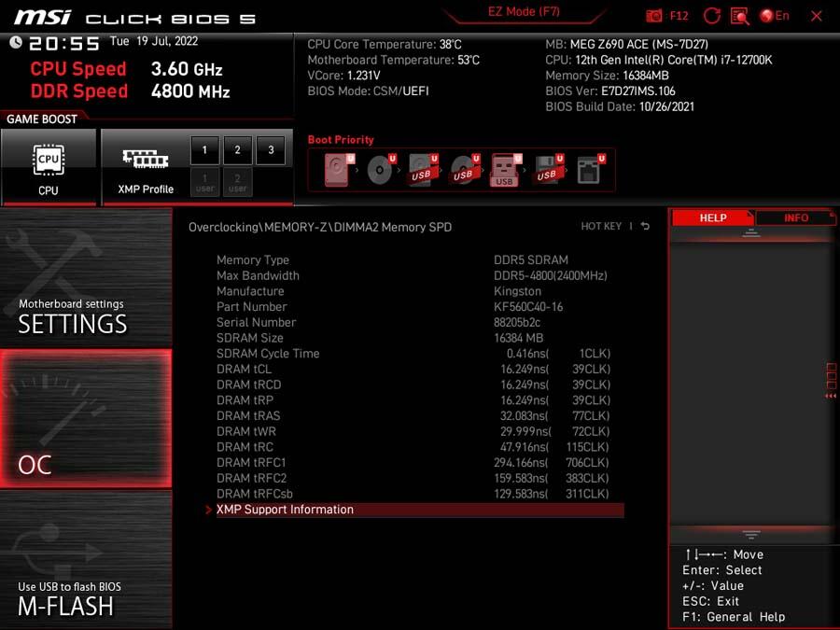Click the CPU Speed 3.60 GHz readout
Viewport: 840px width, 630px height.
coord(126,69)
